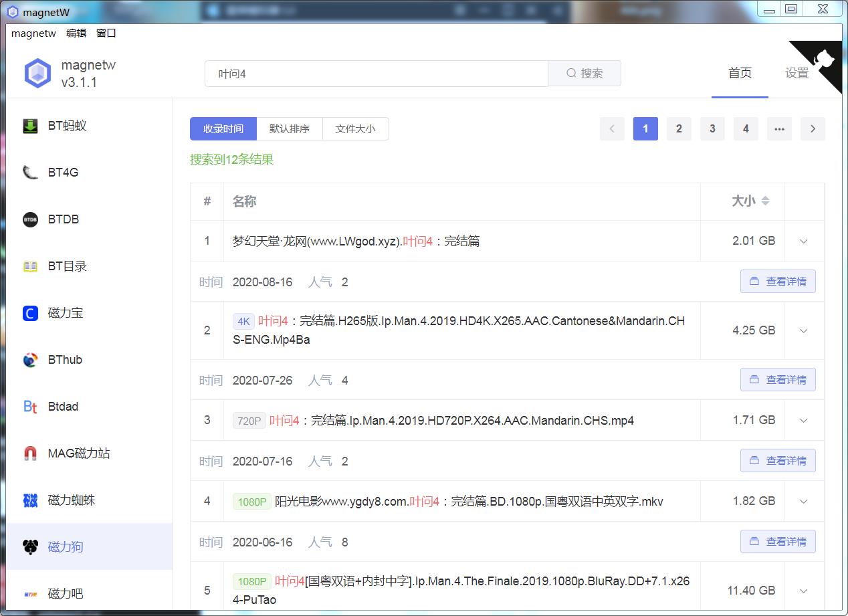
Task: Click the 4K tag on result 2
Action: (x=243, y=321)
